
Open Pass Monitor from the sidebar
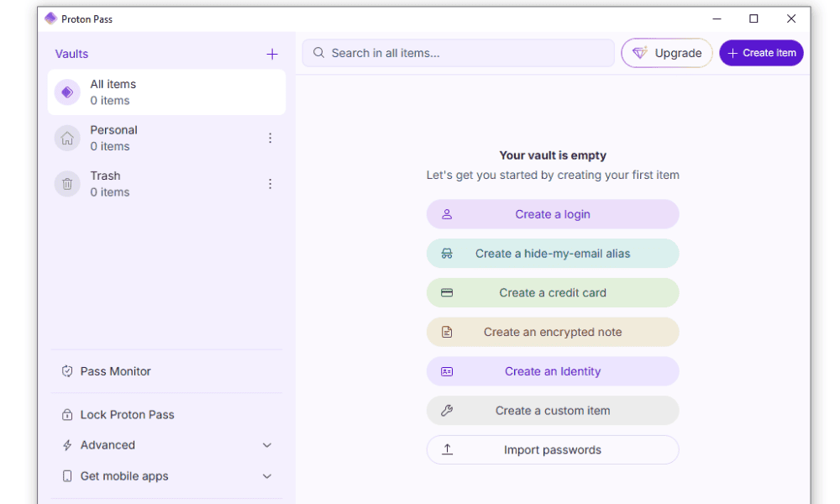[x=116, y=371]
